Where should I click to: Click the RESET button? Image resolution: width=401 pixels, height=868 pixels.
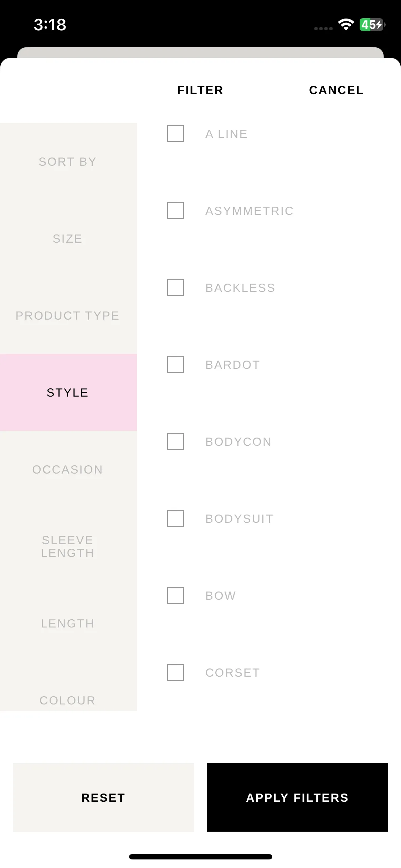click(103, 797)
